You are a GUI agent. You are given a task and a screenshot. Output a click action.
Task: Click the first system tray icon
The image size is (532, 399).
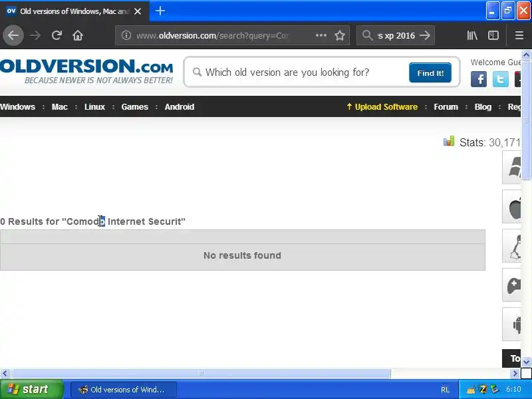click(471, 390)
